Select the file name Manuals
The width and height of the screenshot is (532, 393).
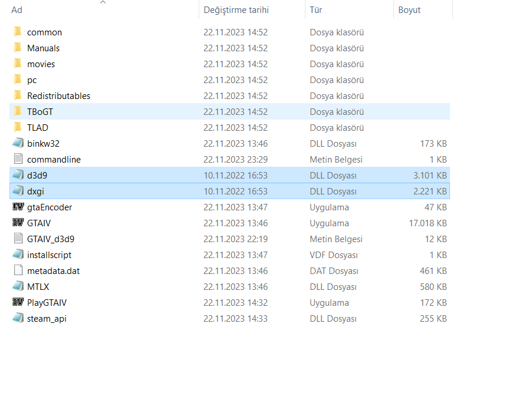click(x=44, y=48)
